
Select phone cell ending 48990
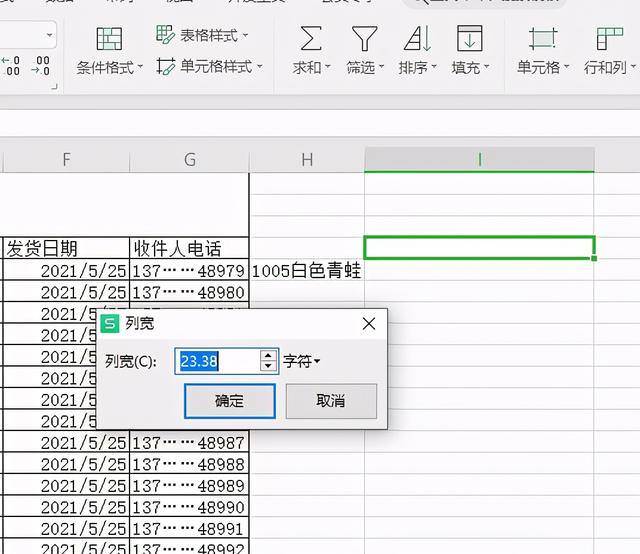tap(189, 507)
